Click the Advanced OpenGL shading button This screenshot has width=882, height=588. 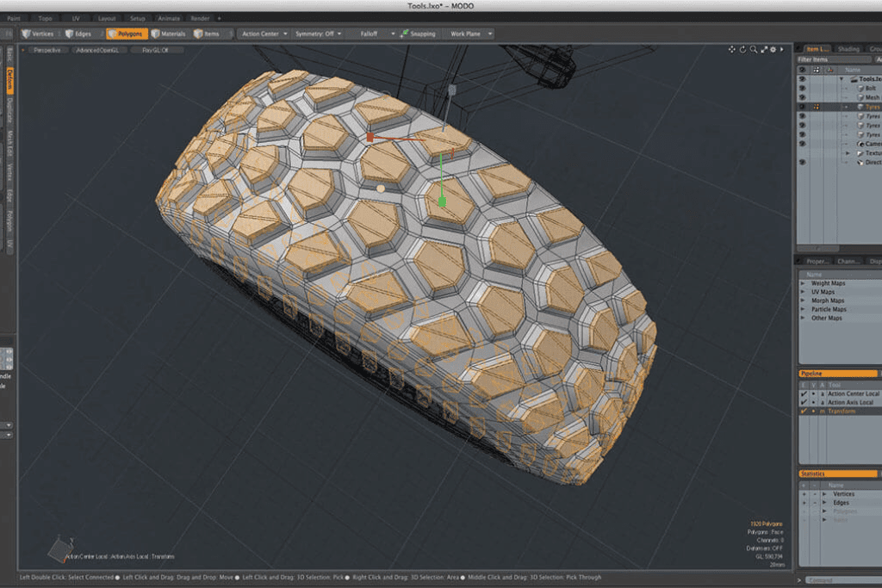click(98, 50)
